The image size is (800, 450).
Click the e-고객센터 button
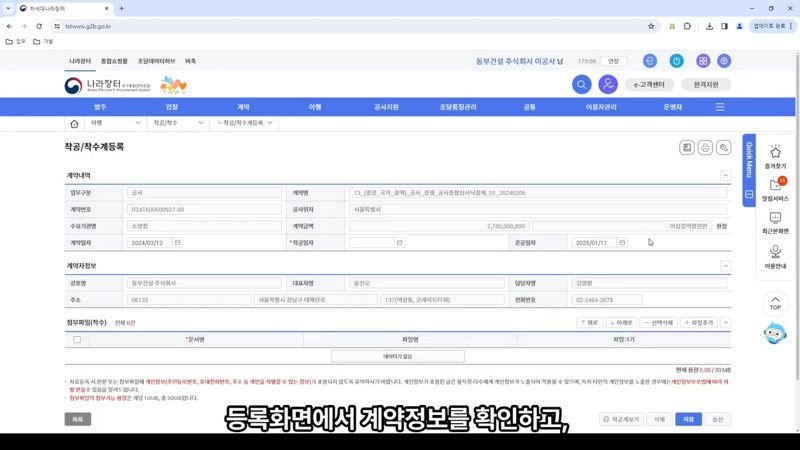(649, 85)
